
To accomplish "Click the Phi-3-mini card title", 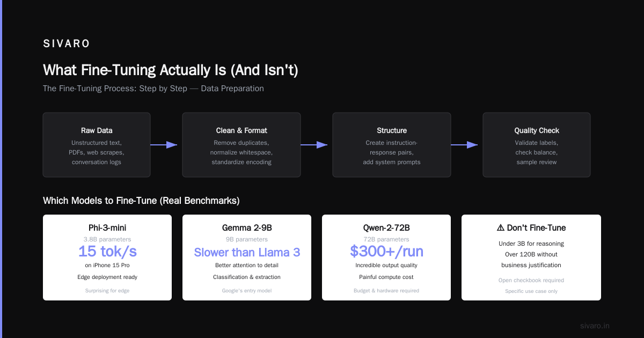I will click(107, 227).
